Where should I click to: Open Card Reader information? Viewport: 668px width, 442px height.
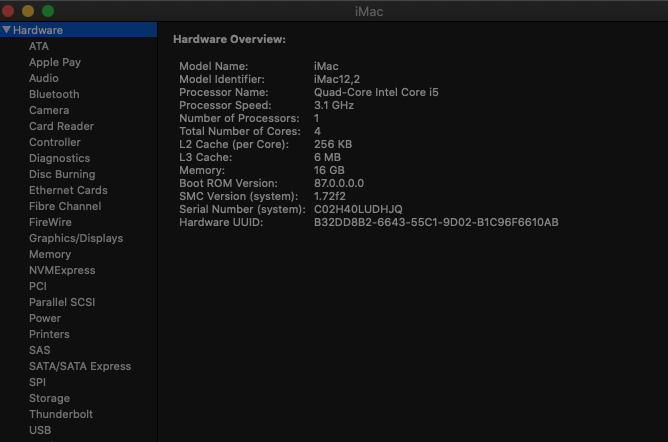(61, 126)
